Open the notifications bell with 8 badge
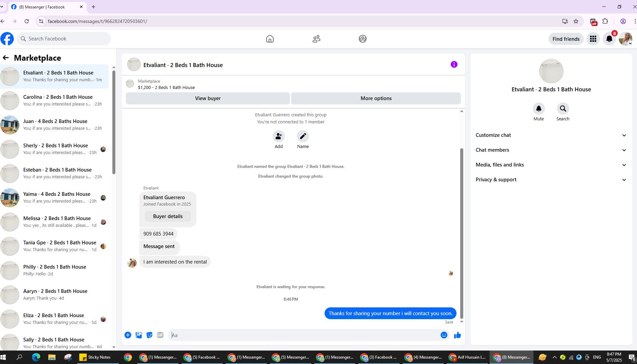This screenshot has height=364, width=637. (609, 39)
